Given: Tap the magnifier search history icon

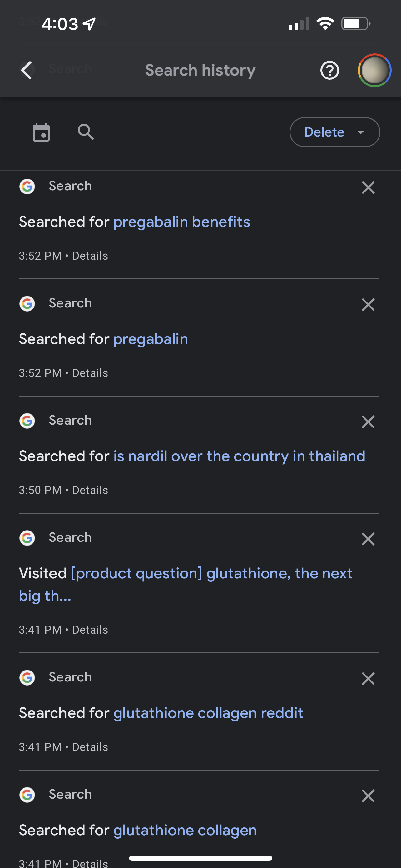Looking at the screenshot, I should 86,132.
